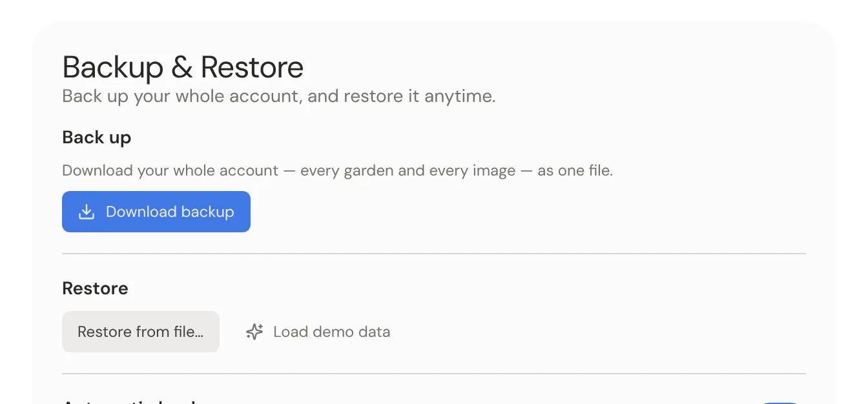This screenshot has width=868, height=404.
Task: Click the Restore section heading
Action: 95,288
